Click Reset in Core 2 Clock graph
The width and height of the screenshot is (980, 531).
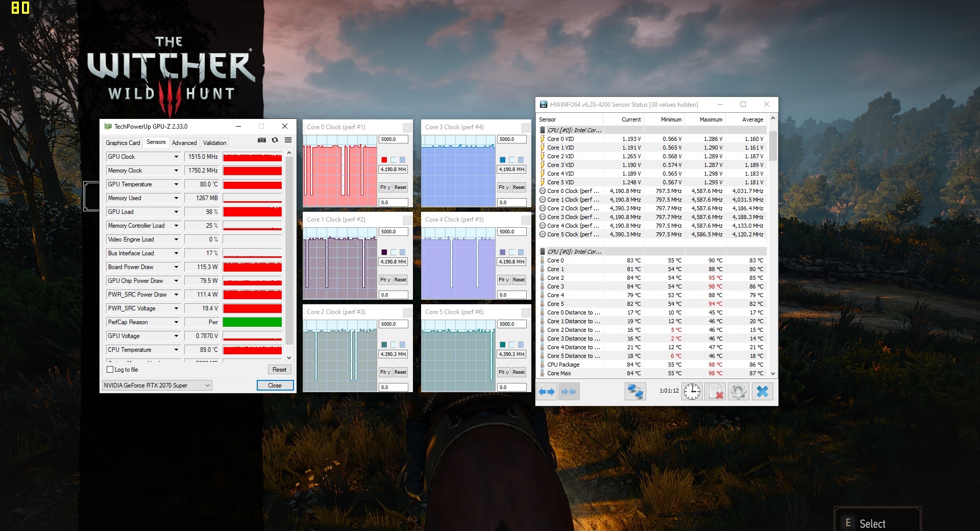(x=400, y=372)
